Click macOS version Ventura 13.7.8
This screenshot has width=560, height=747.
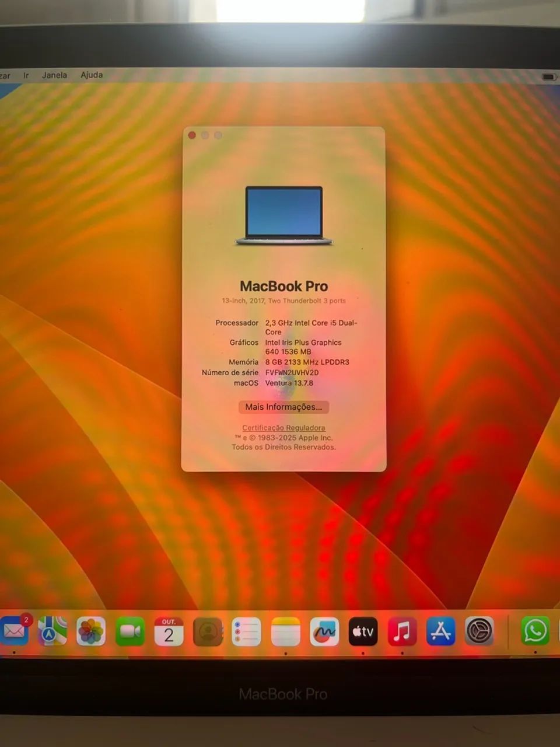point(289,383)
